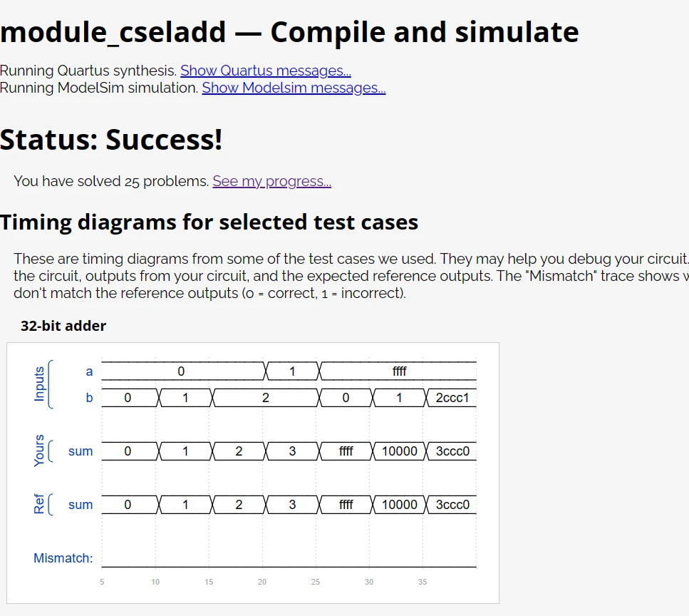Click the Ref sum signal label
Image resolution: width=689 pixels, height=616 pixels.
click(81, 505)
